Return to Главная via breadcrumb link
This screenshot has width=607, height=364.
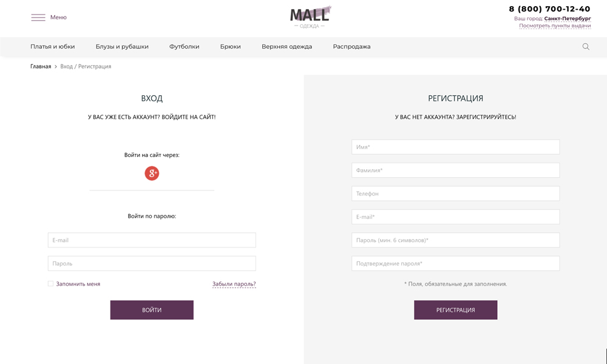[x=40, y=66]
